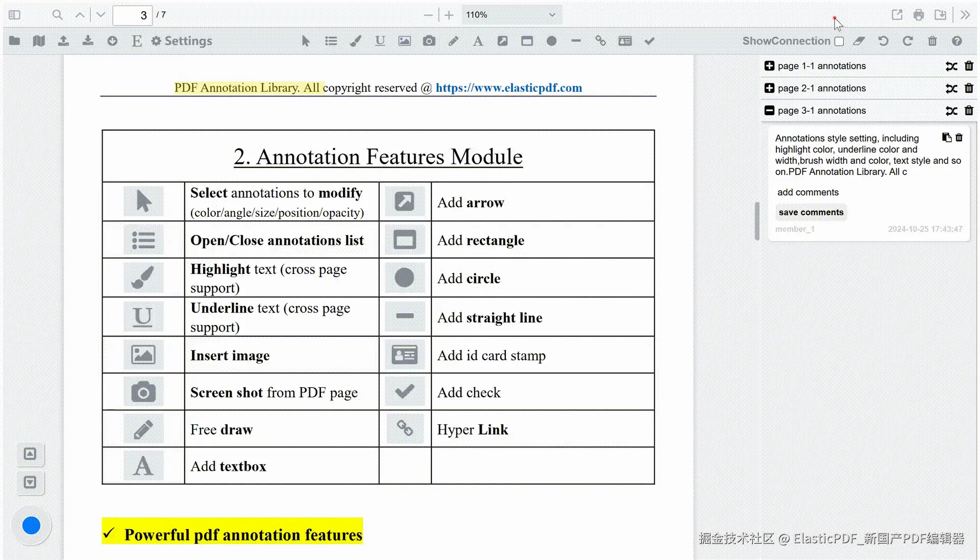This screenshot has width=980, height=560.
Task: Click the blue color circle button
Action: [31, 525]
